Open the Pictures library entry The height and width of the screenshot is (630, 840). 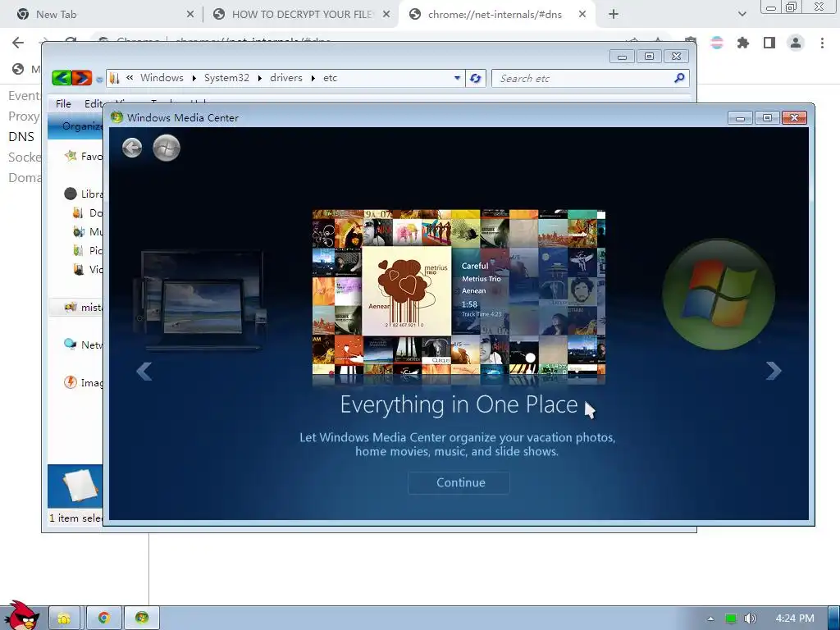pos(89,250)
